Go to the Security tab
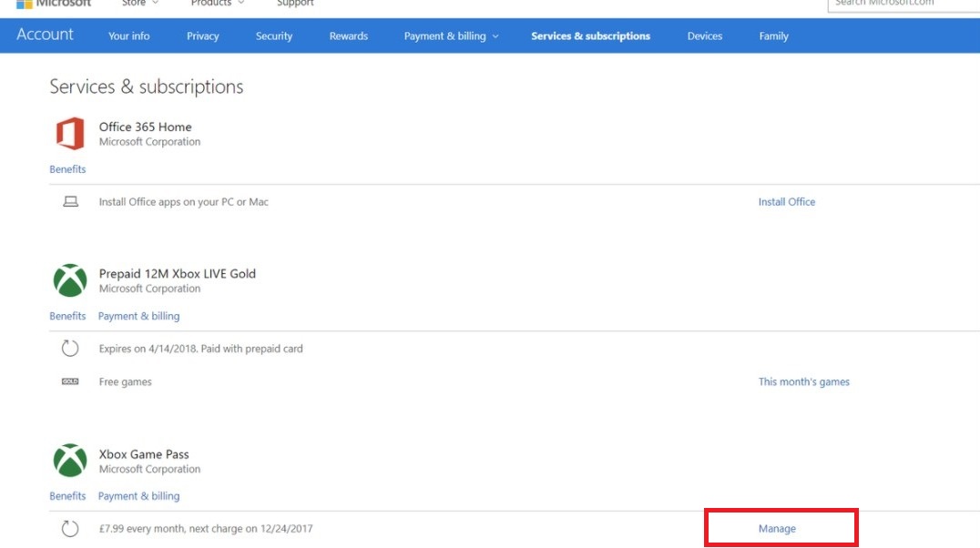The image size is (980, 548). (x=273, y=36)
